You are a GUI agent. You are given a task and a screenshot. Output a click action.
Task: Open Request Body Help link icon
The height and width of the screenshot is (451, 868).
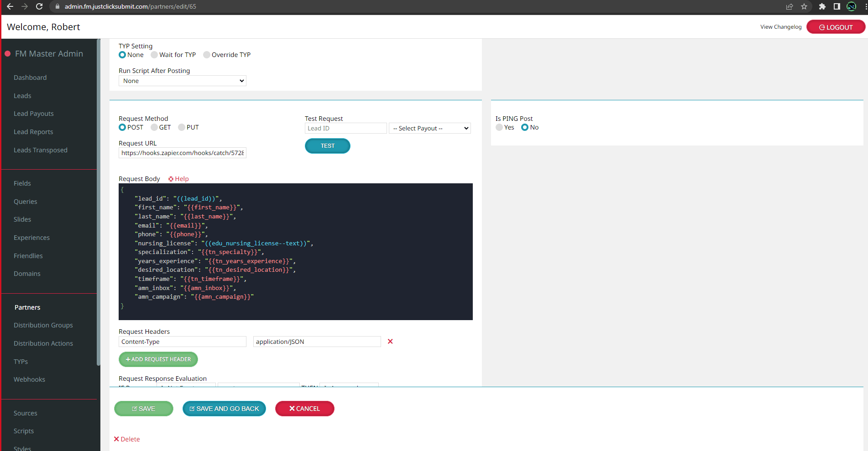tap(171, 179)
